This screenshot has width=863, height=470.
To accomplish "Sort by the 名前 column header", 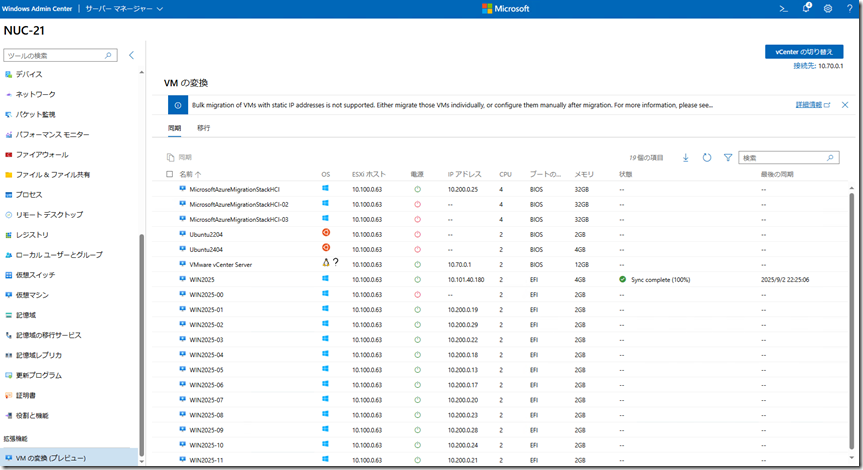I will coord(186,174).
